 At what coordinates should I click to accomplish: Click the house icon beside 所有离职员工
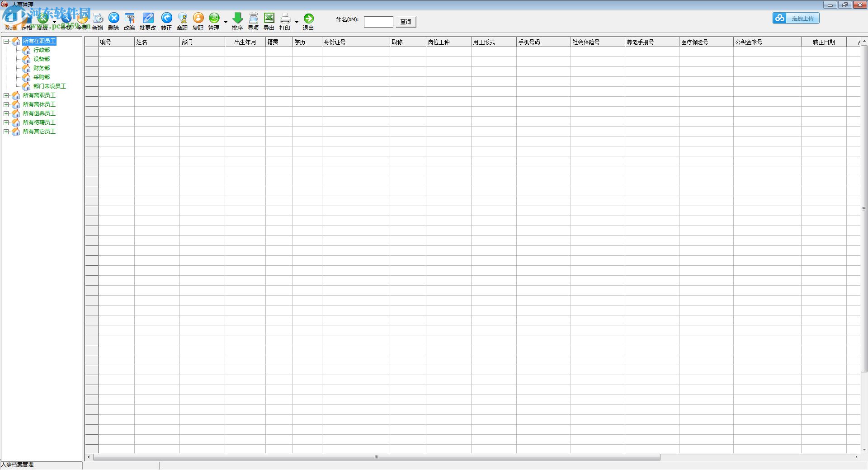[x=16, y=95]
